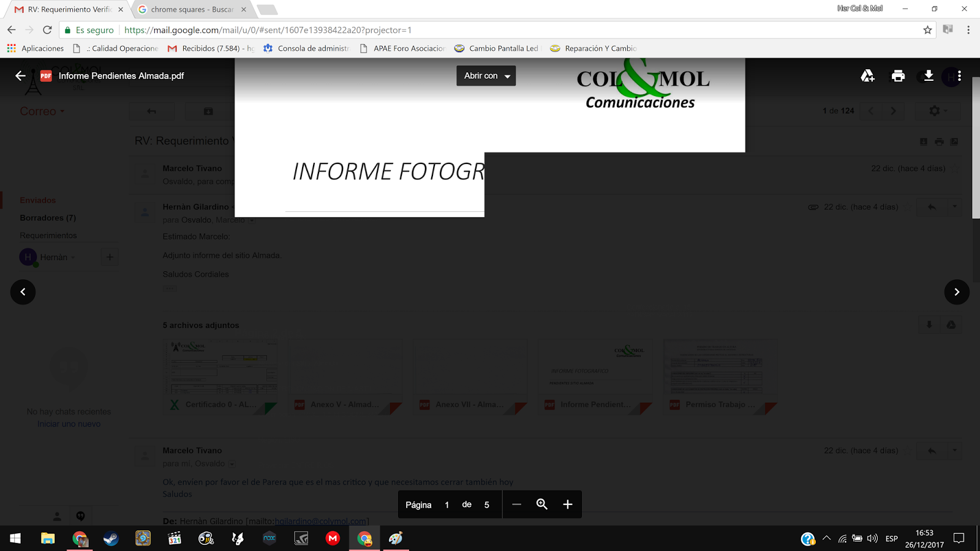Download the previewed PDF file
980x551 pixels.
point(929,76)
